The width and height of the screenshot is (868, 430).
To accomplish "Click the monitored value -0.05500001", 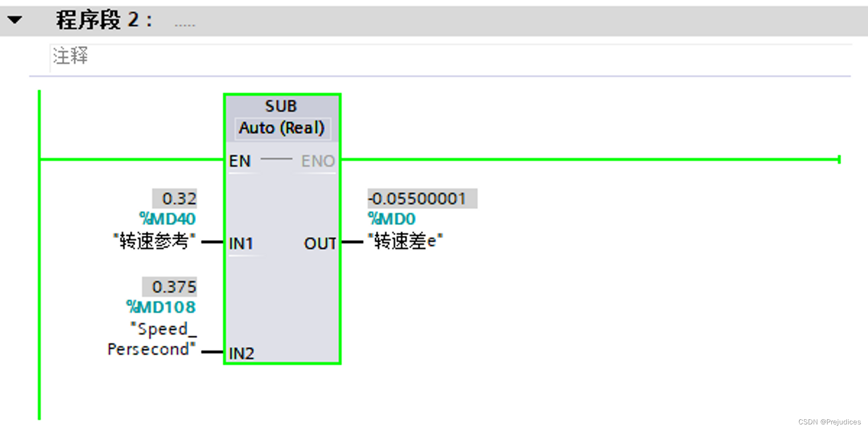I will coord(422,198).
